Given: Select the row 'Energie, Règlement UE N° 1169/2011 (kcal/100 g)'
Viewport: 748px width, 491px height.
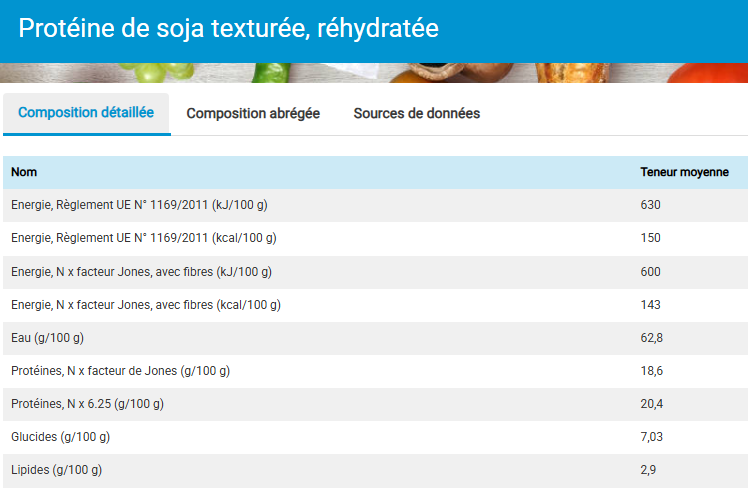Looking at the screenshot, I should (375, 238).
